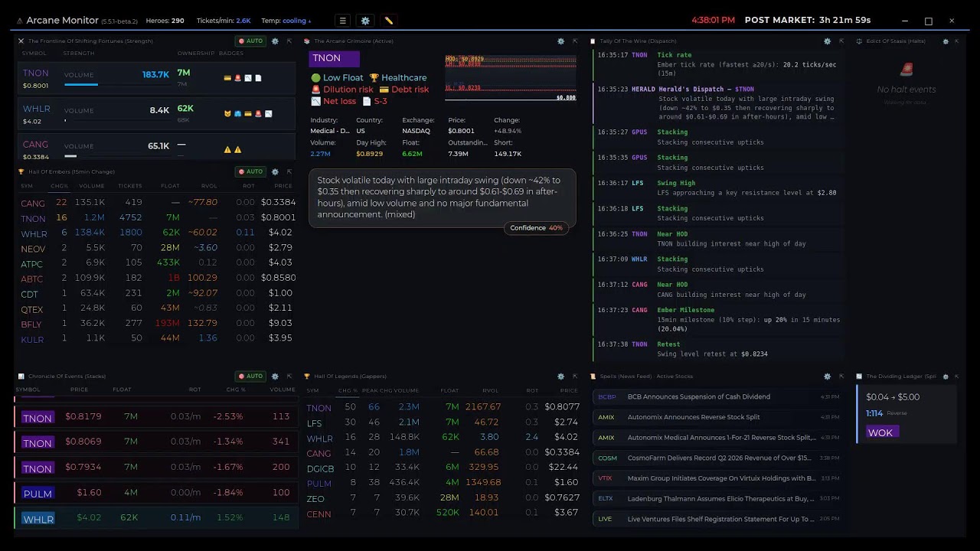Open the hamburger menu in title bar
The height and width of the screenshot is (551, 980).
pyautogui.click(x=343, y=21)
